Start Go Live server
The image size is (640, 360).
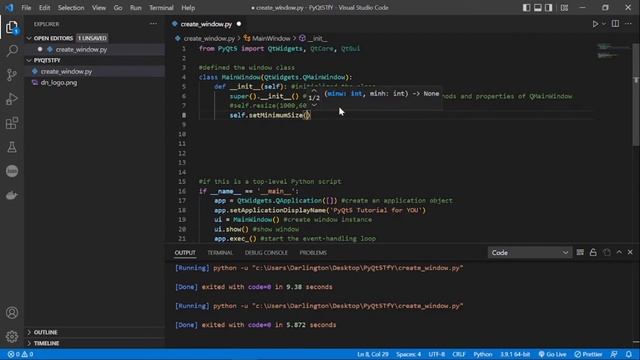click(x=552, y=354)
